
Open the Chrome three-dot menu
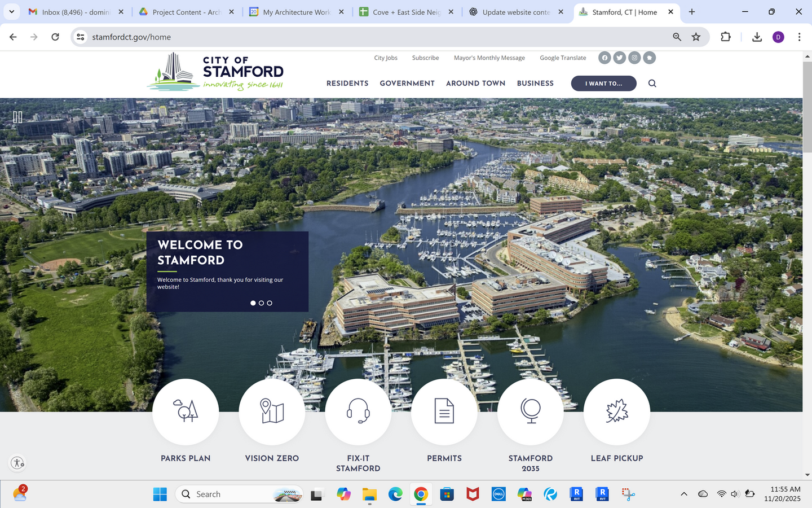799,37
